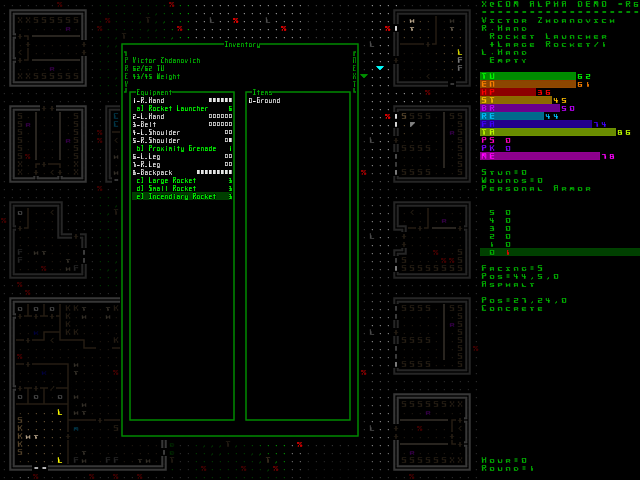This screenshot has width=640, height=480.
Task: Click the vertical NEXT soldier button
Action: (354, 72)
